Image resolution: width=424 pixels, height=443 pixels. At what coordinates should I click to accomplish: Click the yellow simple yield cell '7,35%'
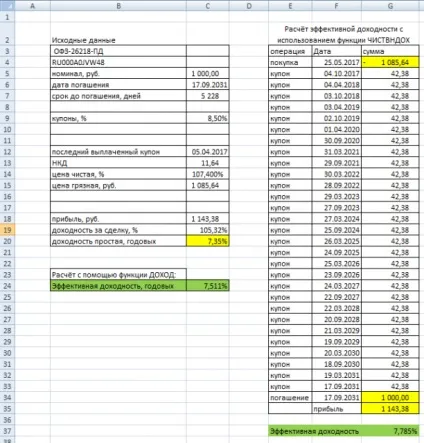tap(208, 241)
